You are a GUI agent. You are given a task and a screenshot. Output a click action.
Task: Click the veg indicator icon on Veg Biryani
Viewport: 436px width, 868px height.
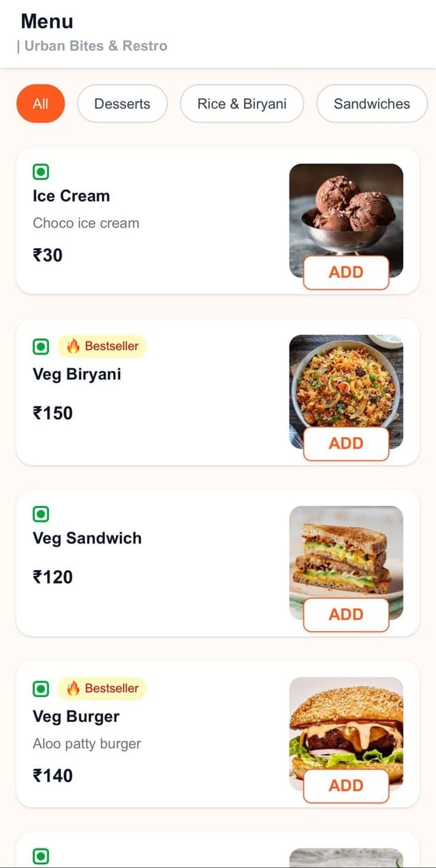coord(41,346)
